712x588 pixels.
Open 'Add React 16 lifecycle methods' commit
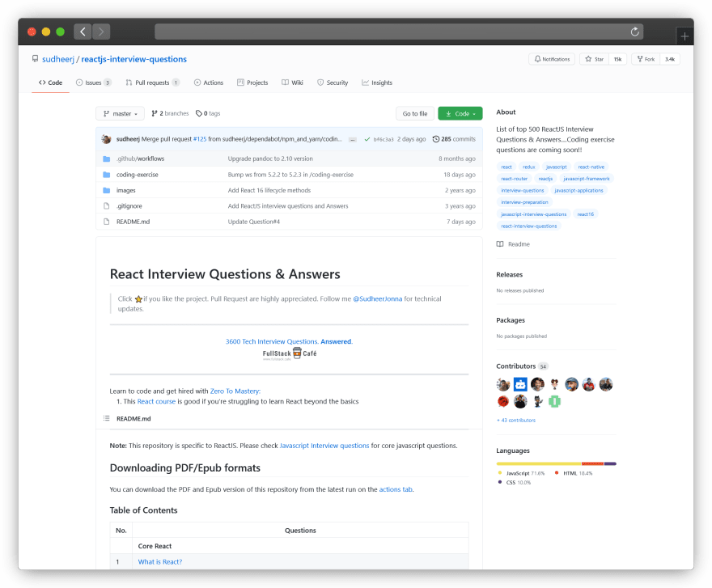point(269,190)
